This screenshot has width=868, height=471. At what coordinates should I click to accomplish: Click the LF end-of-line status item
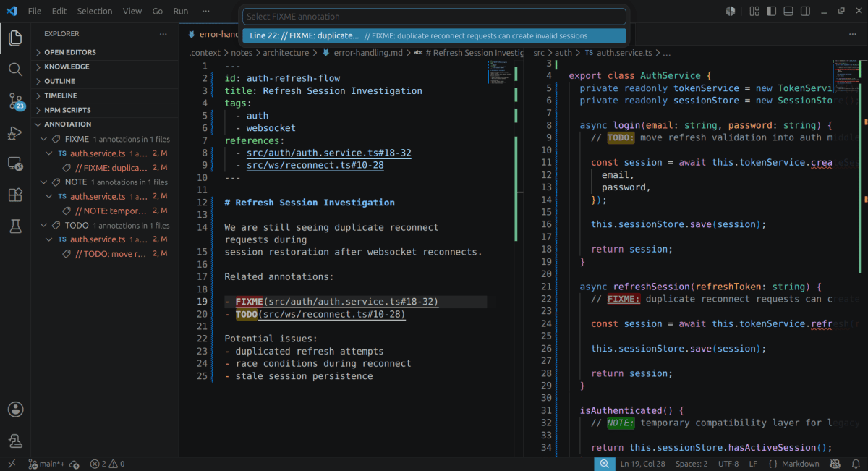(x=753, y=464)
